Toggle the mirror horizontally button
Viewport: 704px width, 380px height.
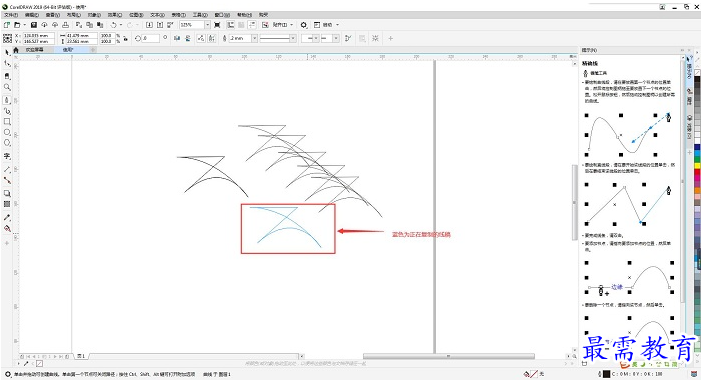pyautogui.click(x=177, y=38)
